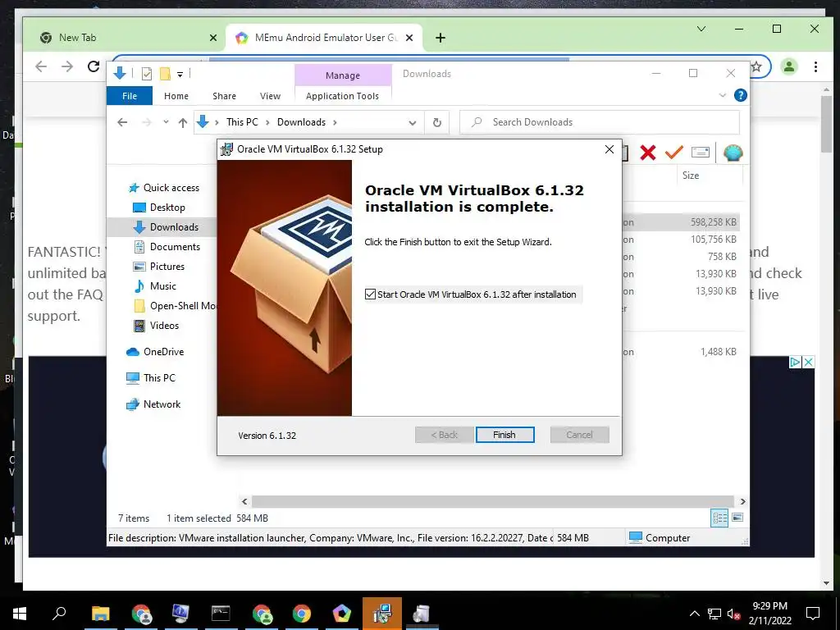Screen dimensions: 840x630
Task: Switch to Large icons view in File Explorer
Action: click(x=737, y=518)
